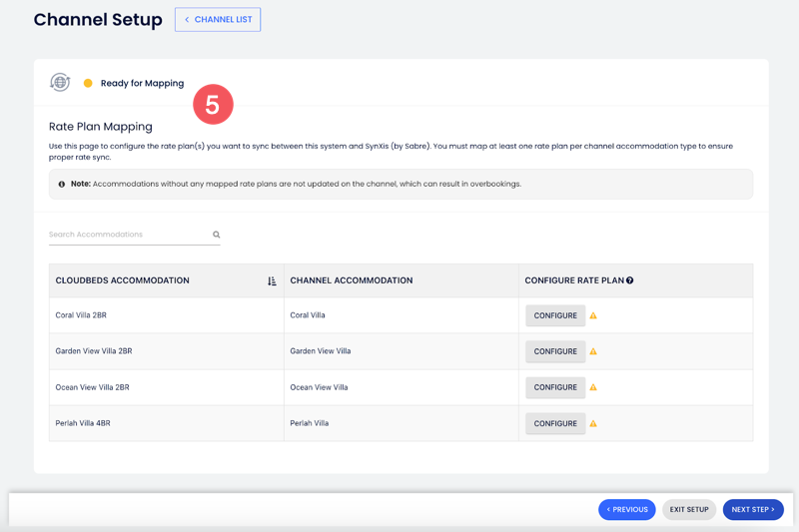Viewport: 799px width, 532px height.
Task: Focus the Search Accommodations field
Action: pos(128,235)
